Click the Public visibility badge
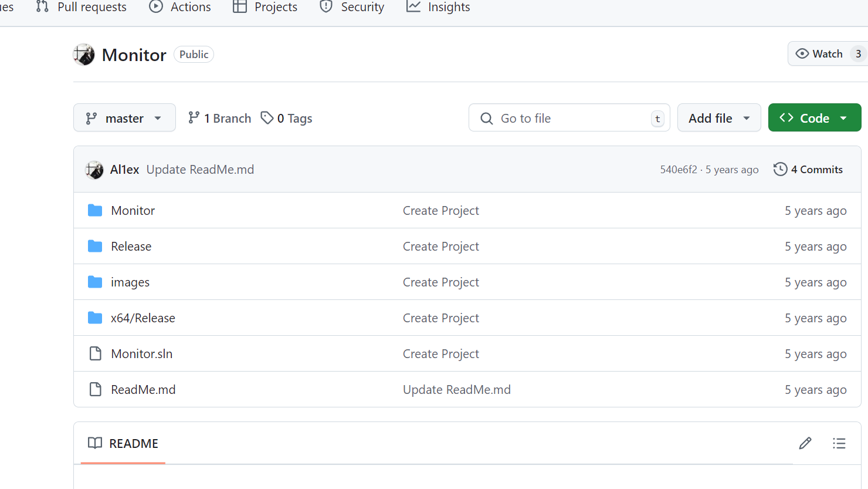868x489 pixels. click(194, 55)
